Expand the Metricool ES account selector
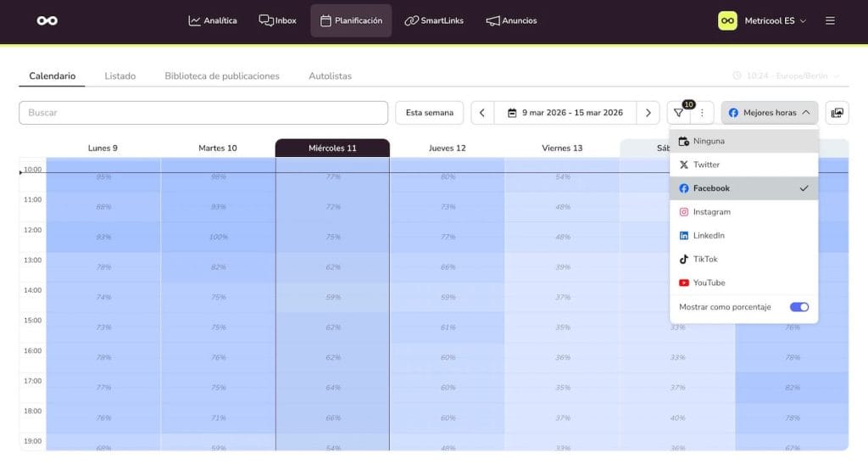The image size is (868, 470). coord(763,20)
